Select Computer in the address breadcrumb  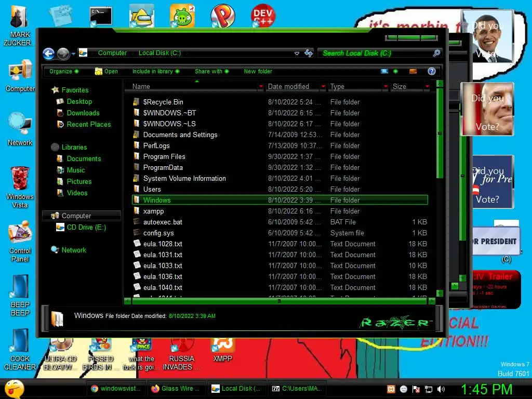click(x=112, y=53)
